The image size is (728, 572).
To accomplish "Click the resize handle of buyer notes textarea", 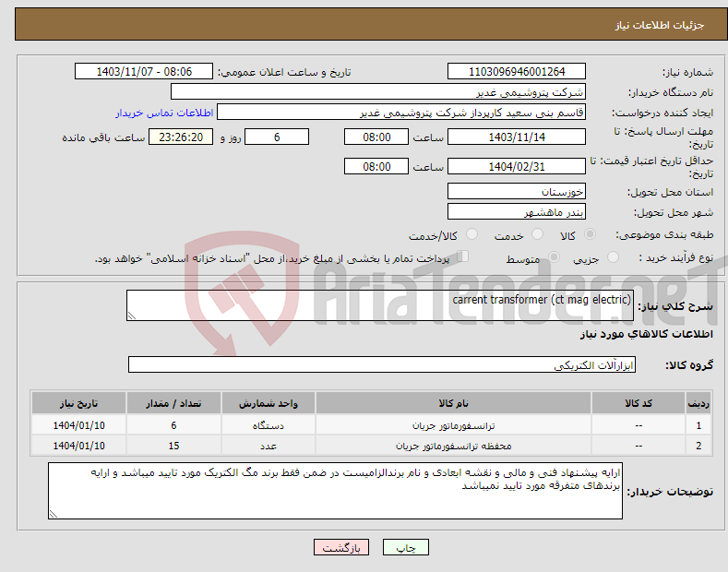I will point(54,514).
